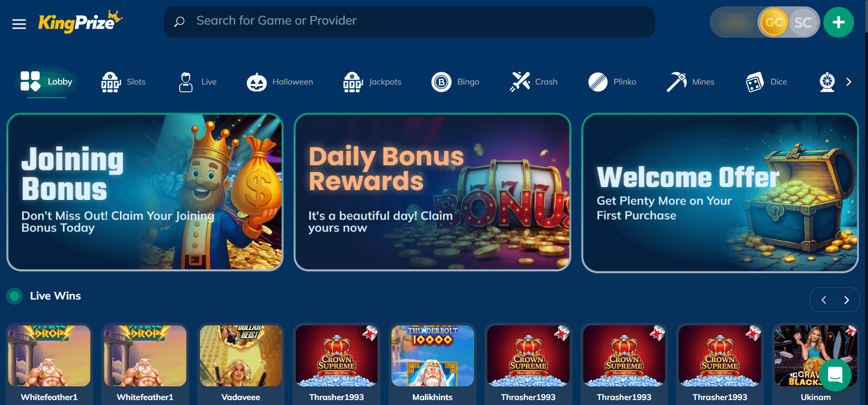Switch to Gold Coins GC mode

pos(773,22)
